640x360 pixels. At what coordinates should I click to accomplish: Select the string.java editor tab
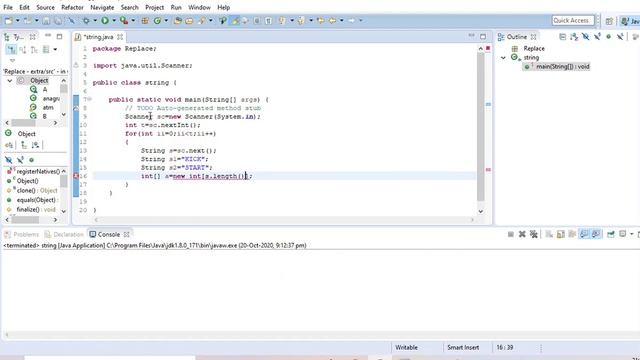pos(98,37)
